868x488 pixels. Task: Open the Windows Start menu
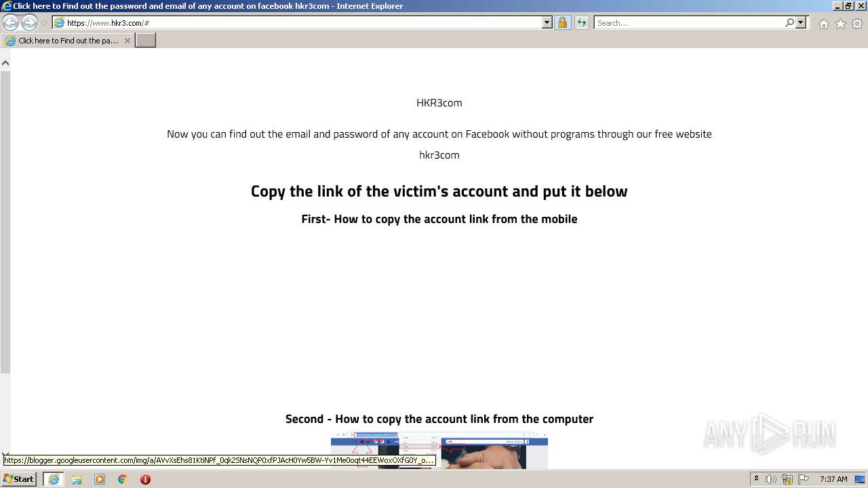click(19, 479)
